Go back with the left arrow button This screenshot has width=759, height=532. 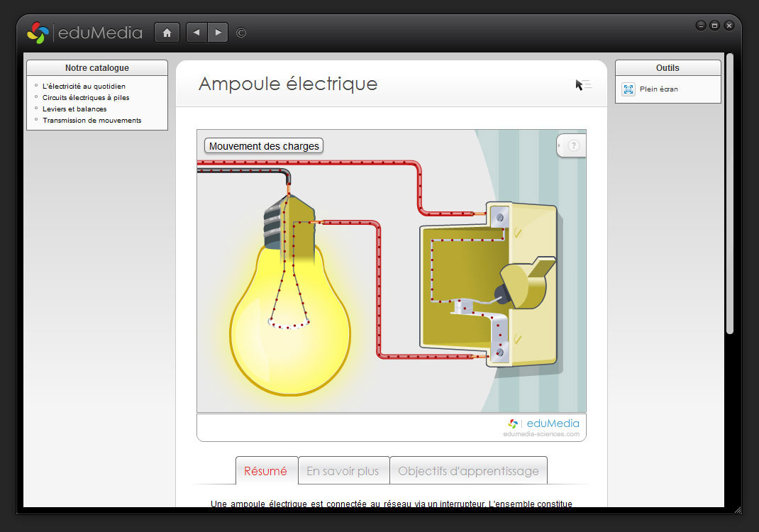tap(196, 33)
